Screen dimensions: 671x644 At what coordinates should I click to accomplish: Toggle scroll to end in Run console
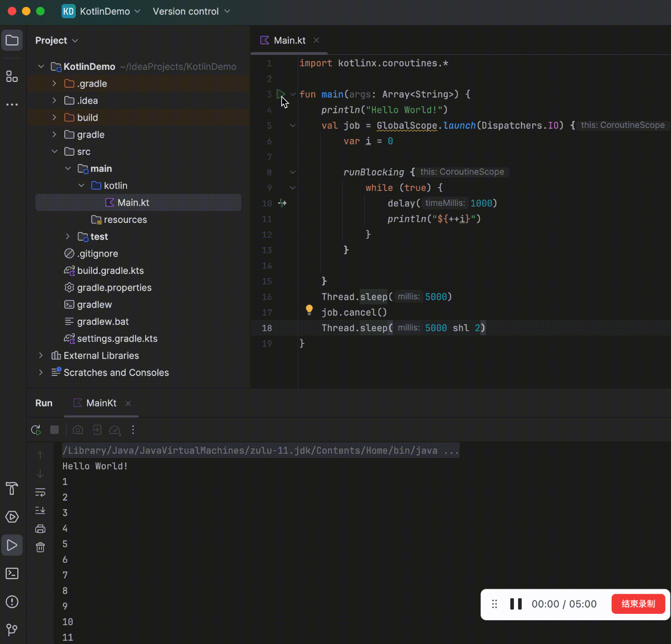click(40, 510)
